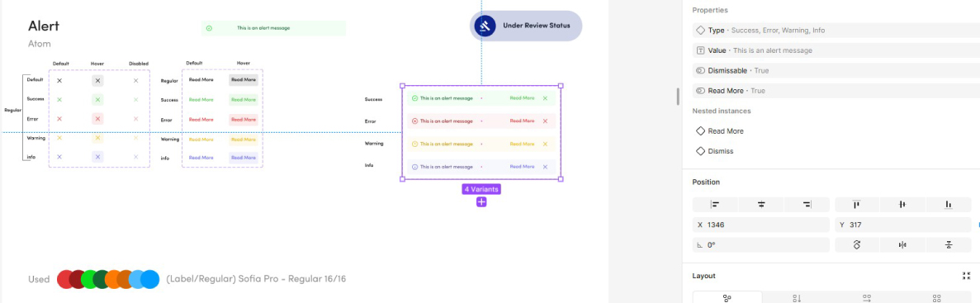The height and width of the screenshot is (303, 980).
Task: Click dismiss X on Info alert variant
Action: (545, 167)
